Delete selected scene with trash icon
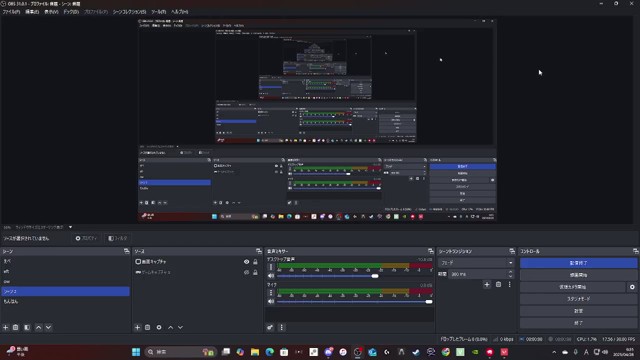The height and width of the screenshot is (360, 640). tap(16, 327)
